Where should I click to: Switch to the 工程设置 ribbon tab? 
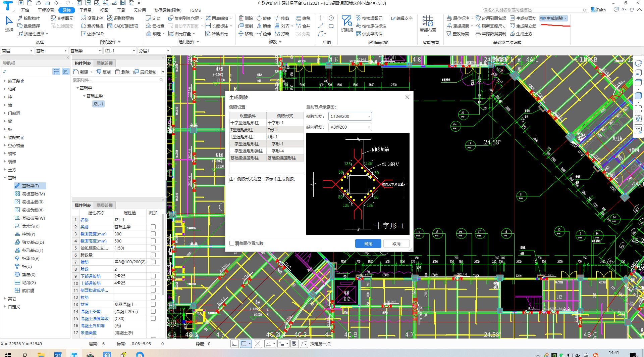point(46,10)
